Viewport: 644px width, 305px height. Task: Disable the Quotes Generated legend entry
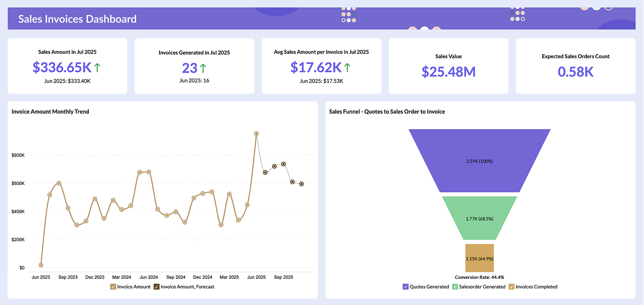[x=405, y=287]
